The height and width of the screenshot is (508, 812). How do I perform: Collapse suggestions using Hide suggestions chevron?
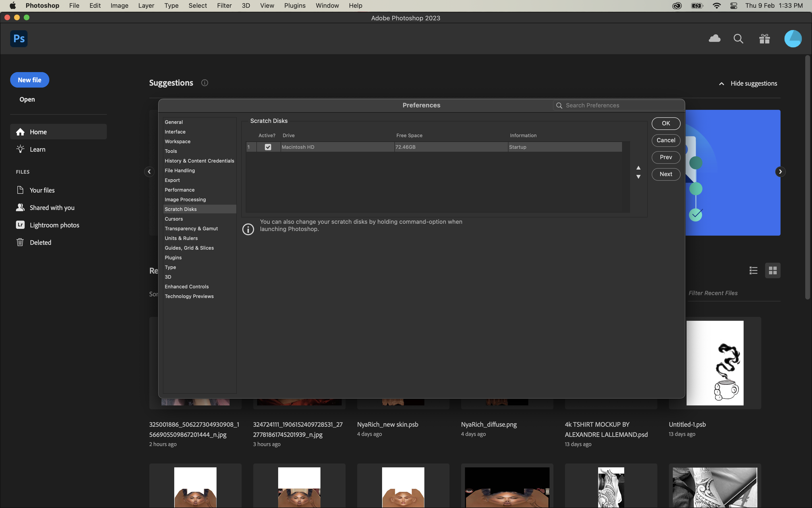(x=721, y=83)
